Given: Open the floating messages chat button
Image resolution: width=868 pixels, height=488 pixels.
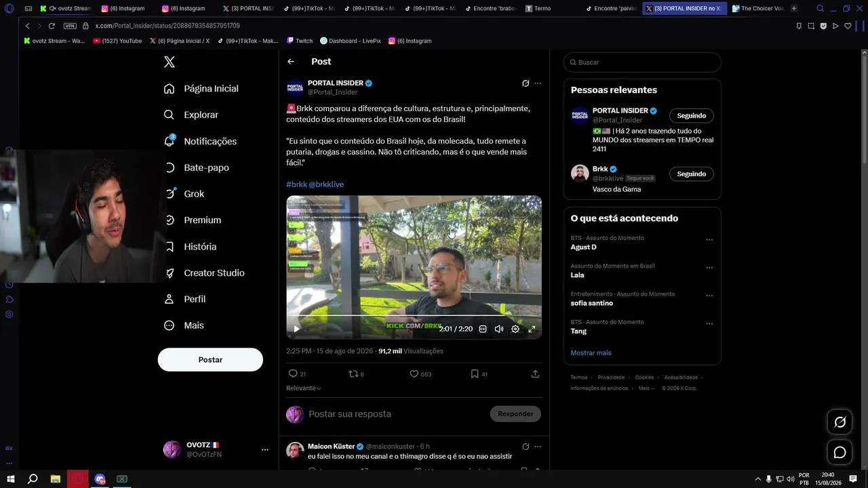Looking at the screenshot, I should [x=840, y=453].
